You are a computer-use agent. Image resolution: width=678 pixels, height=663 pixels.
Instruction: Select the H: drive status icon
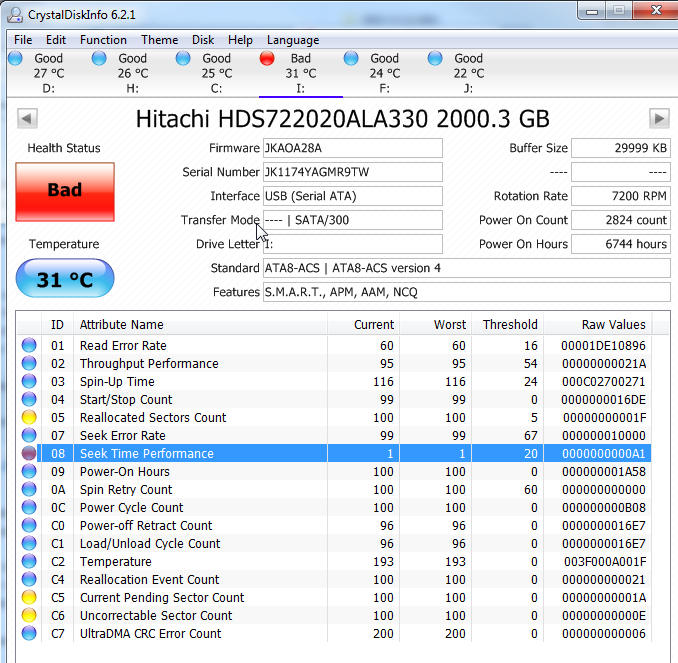click(99, 58)
